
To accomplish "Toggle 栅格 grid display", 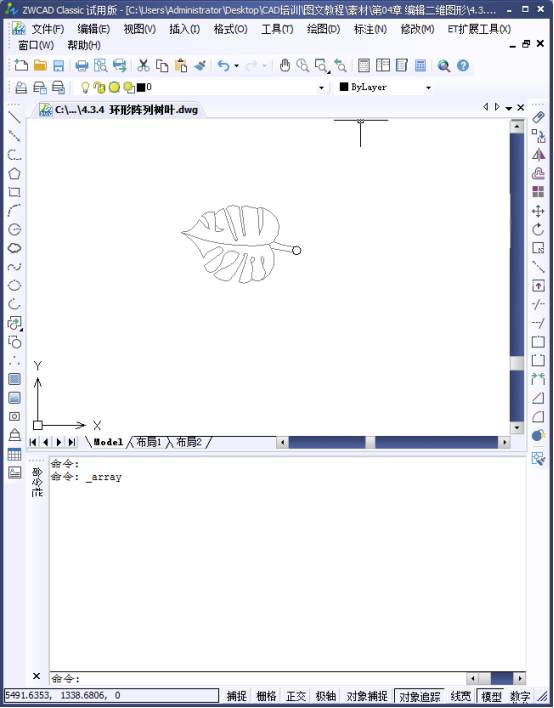I will pos(266,696).
